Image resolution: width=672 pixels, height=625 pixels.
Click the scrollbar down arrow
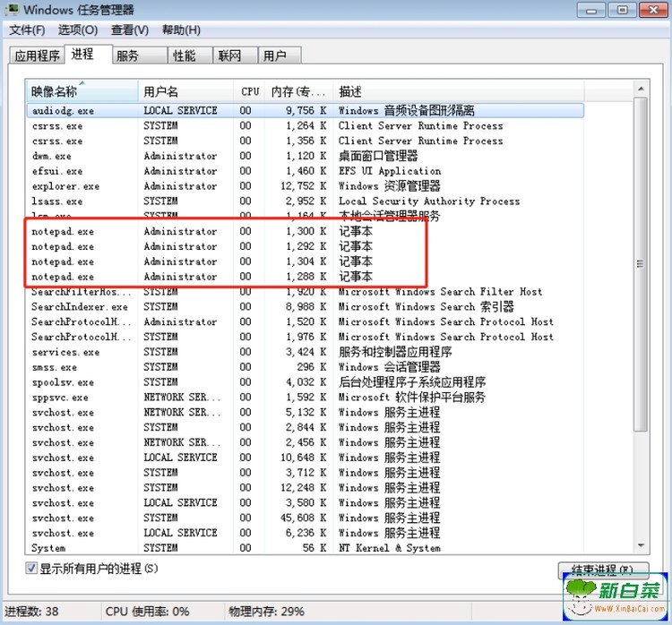click(642, 545)
